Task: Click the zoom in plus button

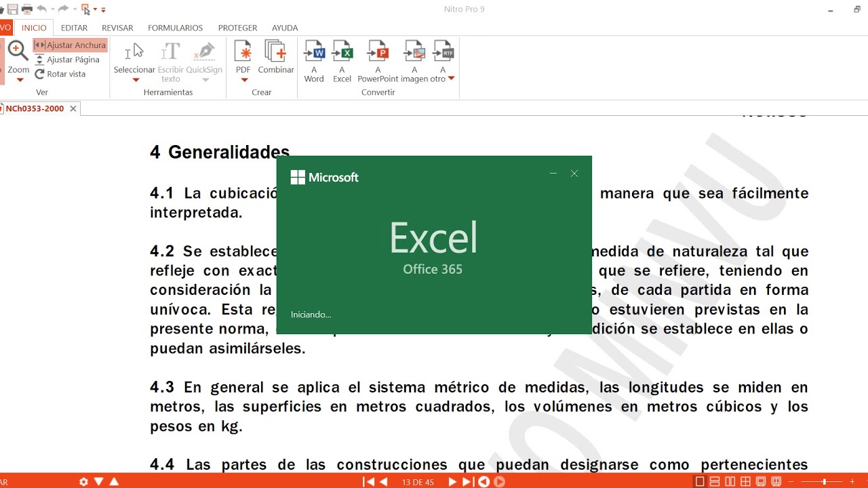Action: (852, 482)
